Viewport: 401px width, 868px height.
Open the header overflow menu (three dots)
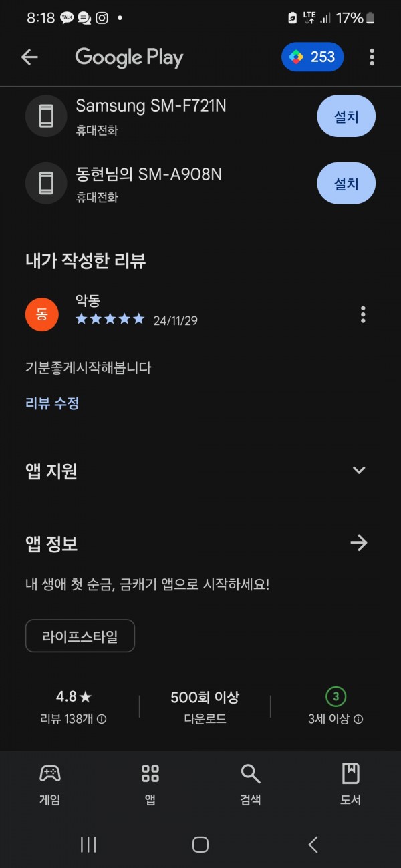pos(372,57)
